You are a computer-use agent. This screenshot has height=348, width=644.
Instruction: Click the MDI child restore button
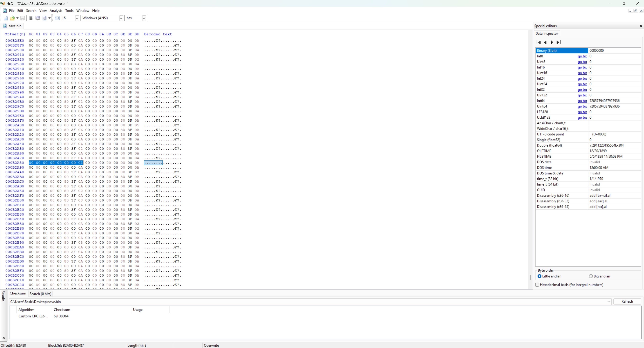pos(635,11)
